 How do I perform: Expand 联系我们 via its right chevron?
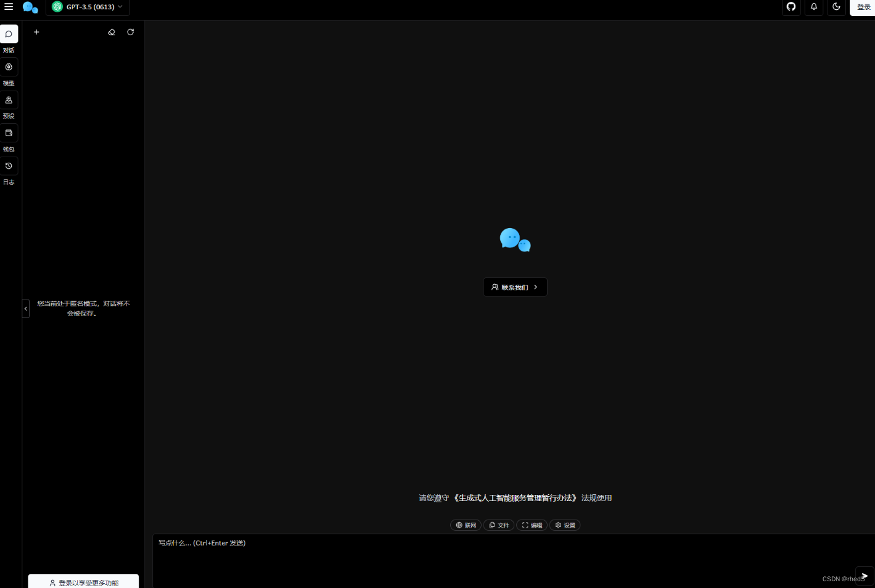point(535,287)
